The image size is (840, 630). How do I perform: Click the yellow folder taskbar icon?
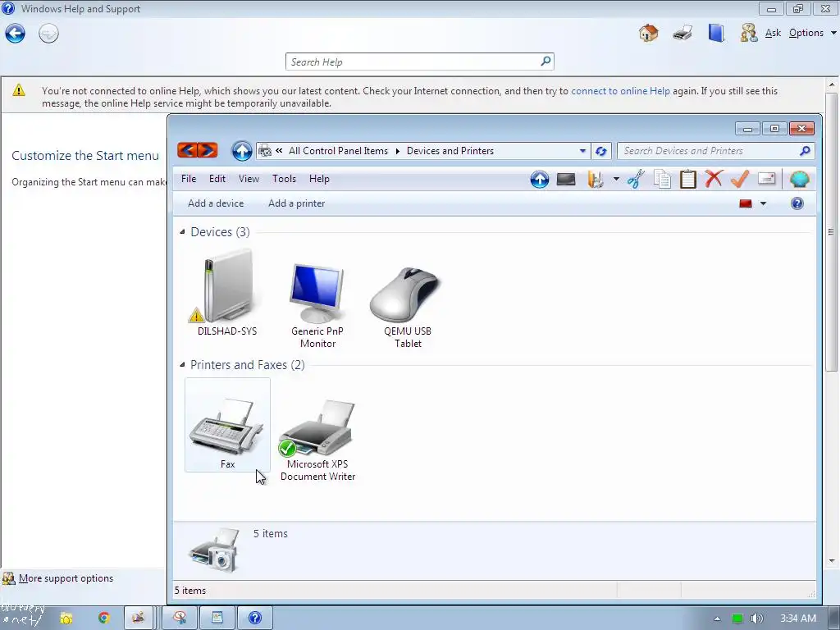click(x=66, y=619)
